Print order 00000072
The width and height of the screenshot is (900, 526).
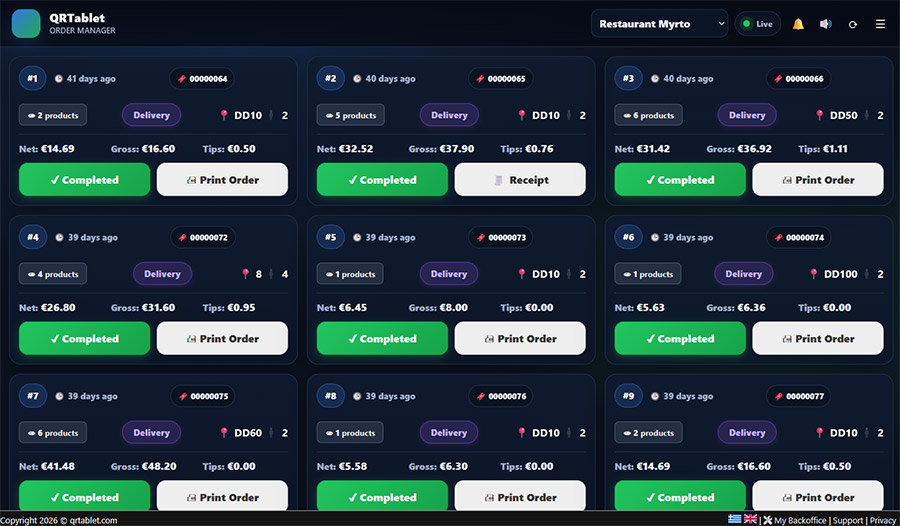[x=222, y=338]
